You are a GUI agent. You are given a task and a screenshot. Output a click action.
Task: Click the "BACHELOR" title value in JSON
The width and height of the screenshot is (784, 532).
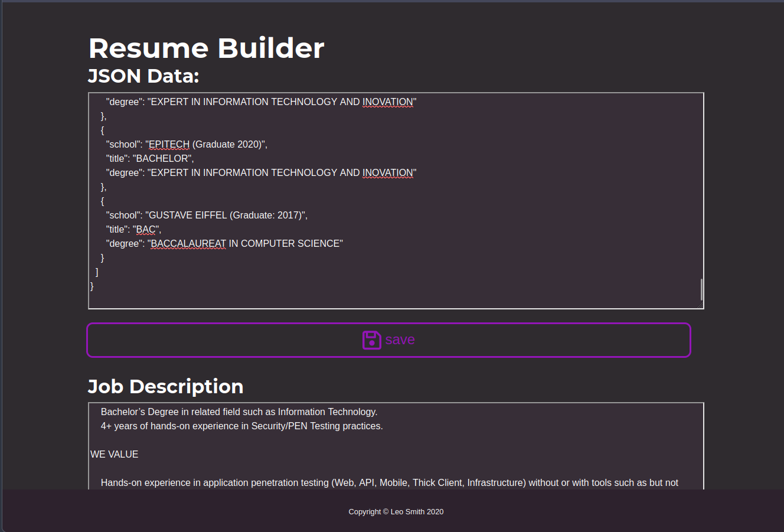[163, 158]
